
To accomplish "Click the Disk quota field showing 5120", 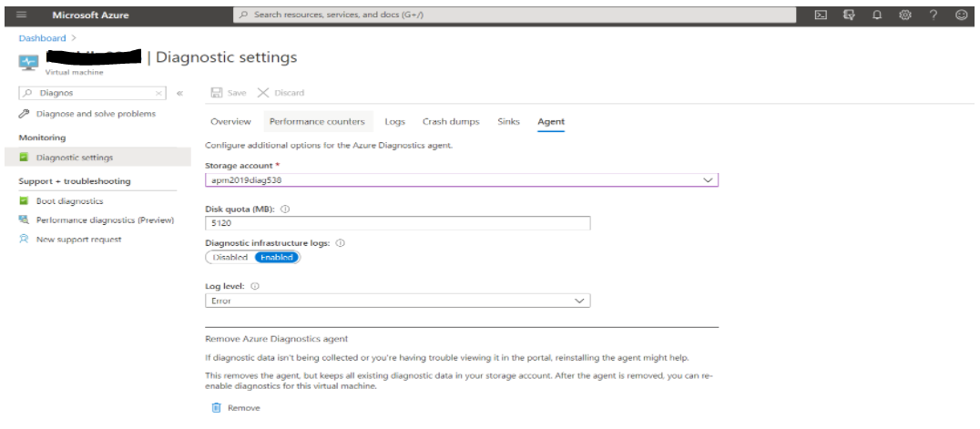I will coord(397,223).
